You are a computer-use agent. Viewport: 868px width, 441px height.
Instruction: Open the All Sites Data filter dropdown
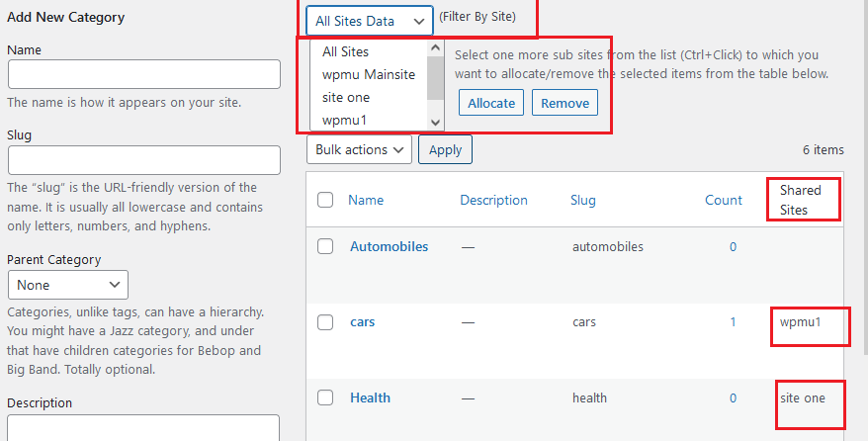point(369,21)
